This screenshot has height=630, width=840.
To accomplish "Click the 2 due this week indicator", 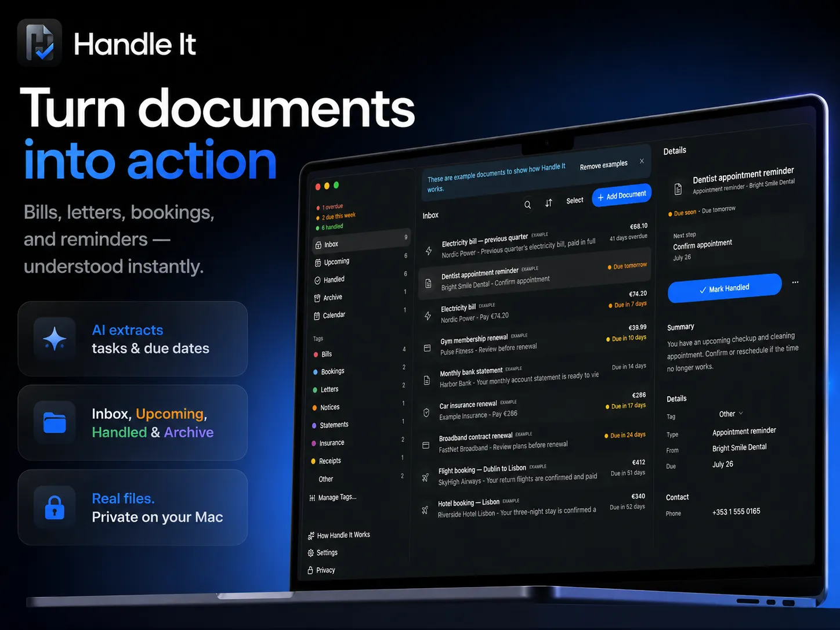I will click(336, 216).
